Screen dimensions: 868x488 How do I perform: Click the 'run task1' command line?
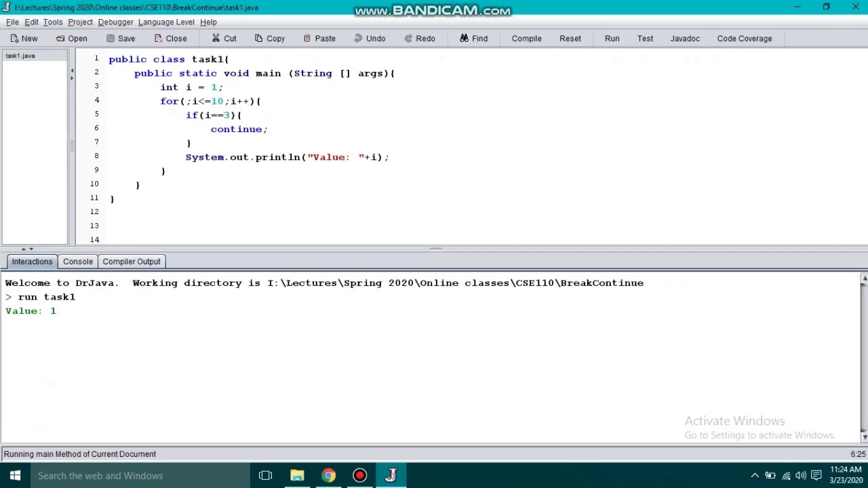click(46, 297)
